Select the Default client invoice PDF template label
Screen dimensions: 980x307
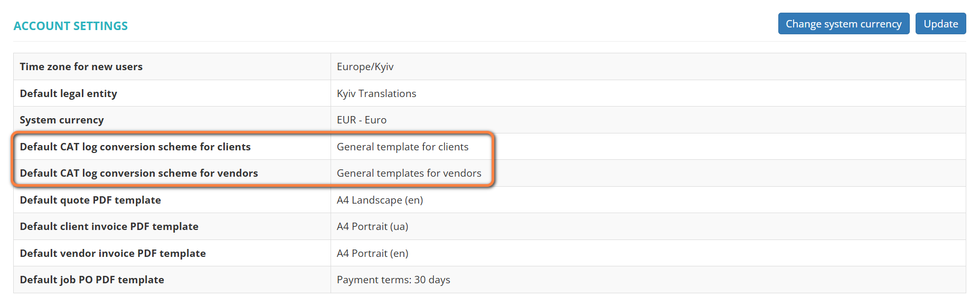click(109, 226)
